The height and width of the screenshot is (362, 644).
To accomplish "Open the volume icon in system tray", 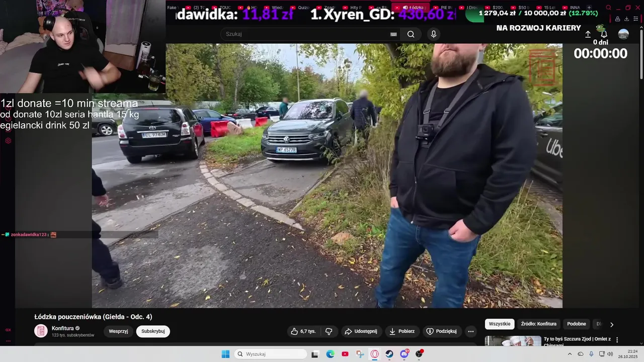I will tap(610, 354).
